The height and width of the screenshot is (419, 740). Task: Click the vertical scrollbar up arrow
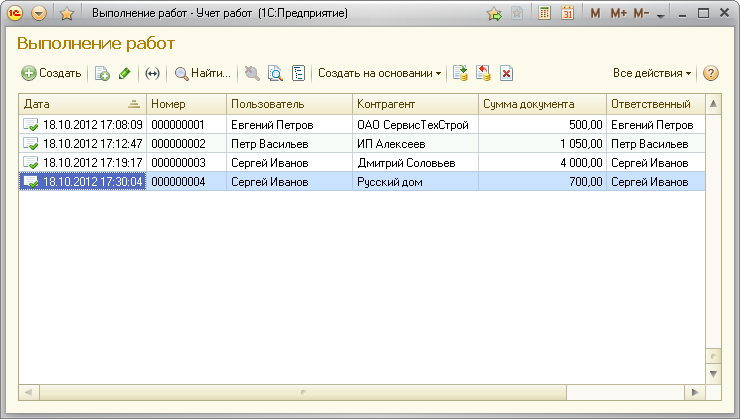point(713,103)
